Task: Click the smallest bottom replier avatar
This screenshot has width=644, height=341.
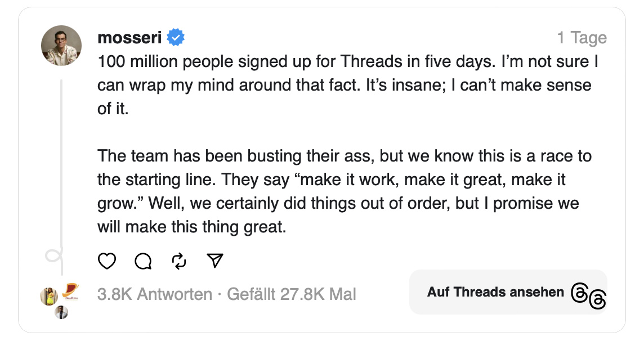Action: pyautogui.click(x=61, y=312)
